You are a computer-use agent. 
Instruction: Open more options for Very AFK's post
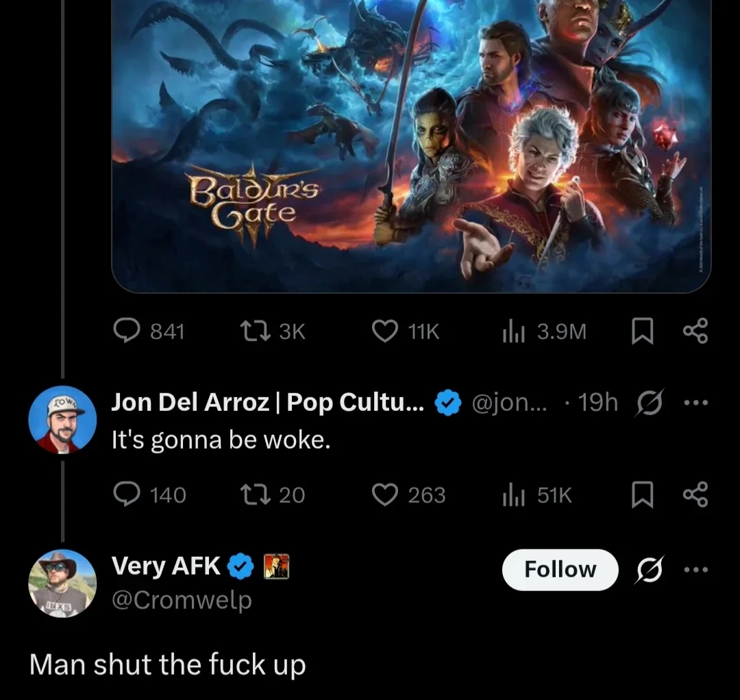pyautogui.click(x=695, y=569)
